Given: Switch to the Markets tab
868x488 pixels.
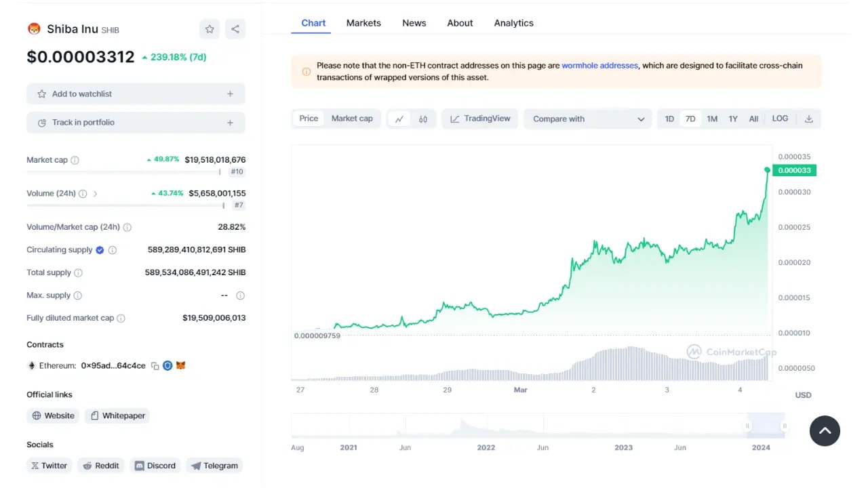Looking at the screenshot, I should [x=363, y=23].
